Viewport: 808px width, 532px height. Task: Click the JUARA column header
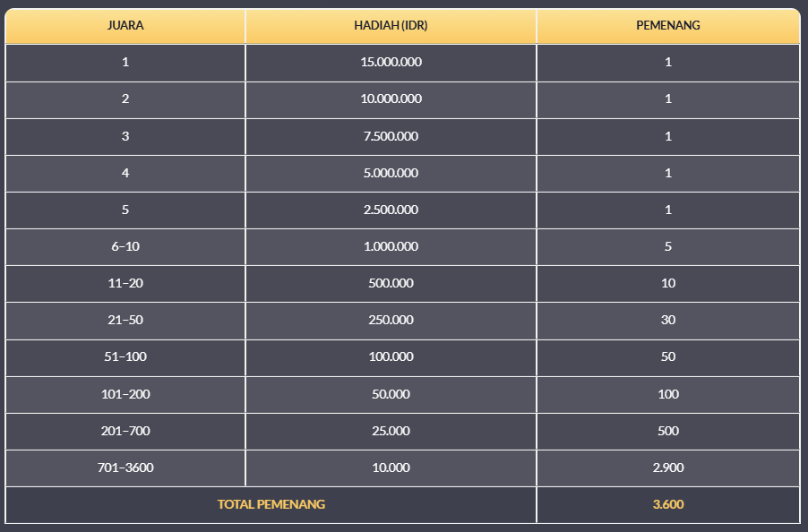125,25
